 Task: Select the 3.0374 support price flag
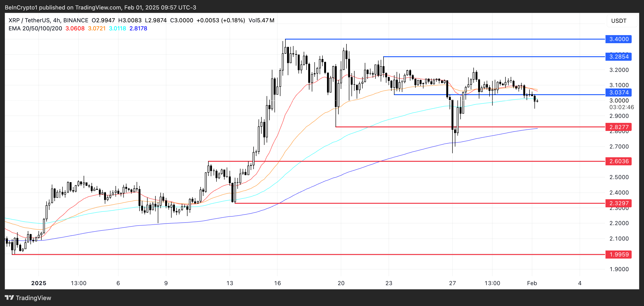point(619,92)
